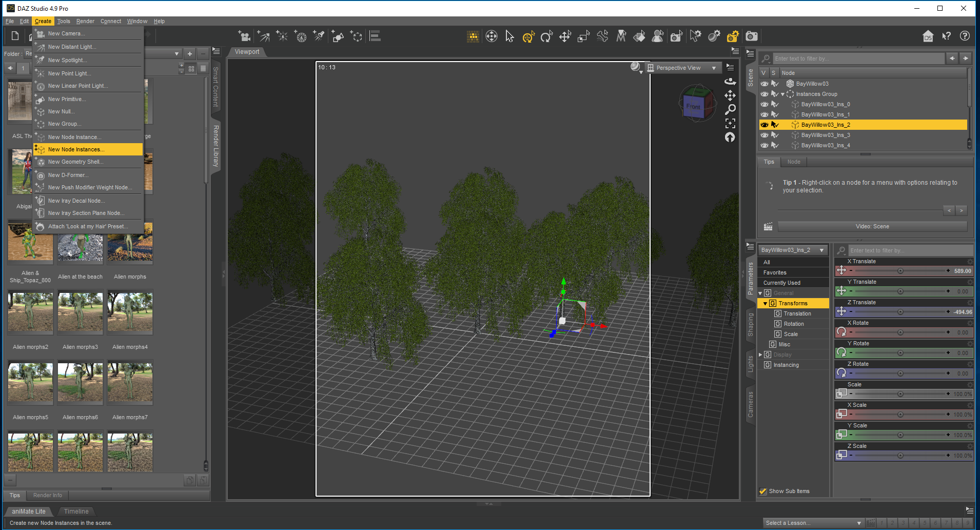Open the viewport draw style sphere dropdown

[x=637, y=68]
